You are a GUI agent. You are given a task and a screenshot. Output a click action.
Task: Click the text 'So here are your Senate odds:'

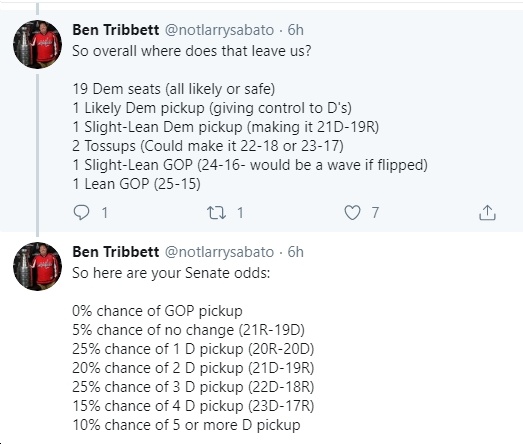pyautogui.click(x=171, y=273)
